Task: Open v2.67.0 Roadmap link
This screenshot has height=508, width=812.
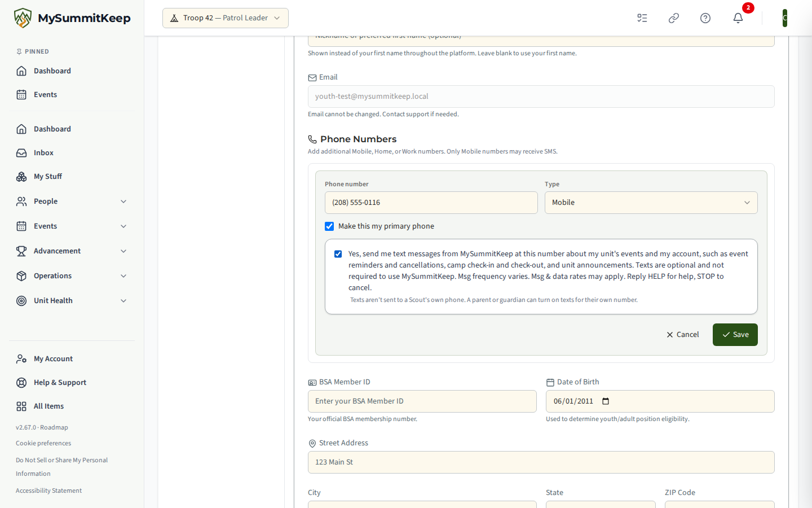Action: 42,427
